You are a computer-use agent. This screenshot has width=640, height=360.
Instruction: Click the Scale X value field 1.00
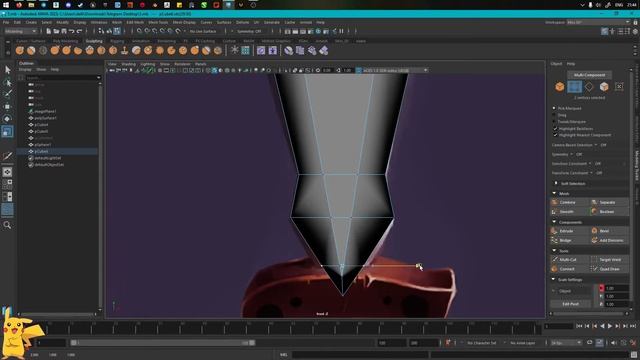616,288
